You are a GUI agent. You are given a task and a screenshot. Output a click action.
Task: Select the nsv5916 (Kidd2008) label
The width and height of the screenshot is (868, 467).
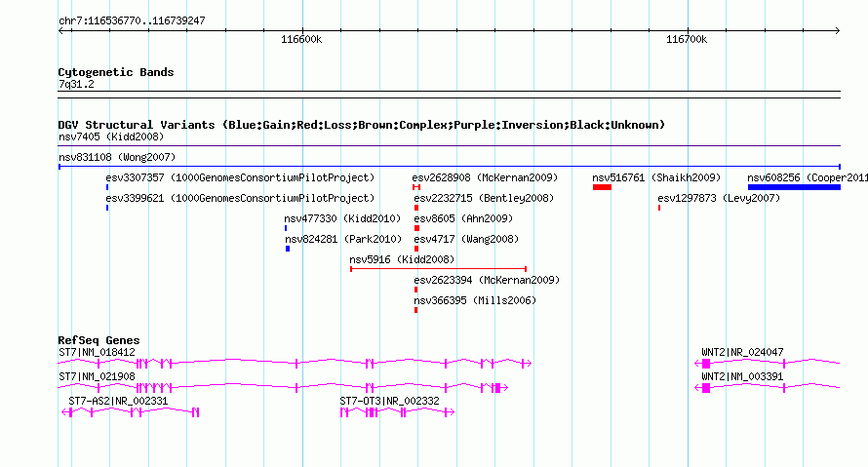[402, 259]
